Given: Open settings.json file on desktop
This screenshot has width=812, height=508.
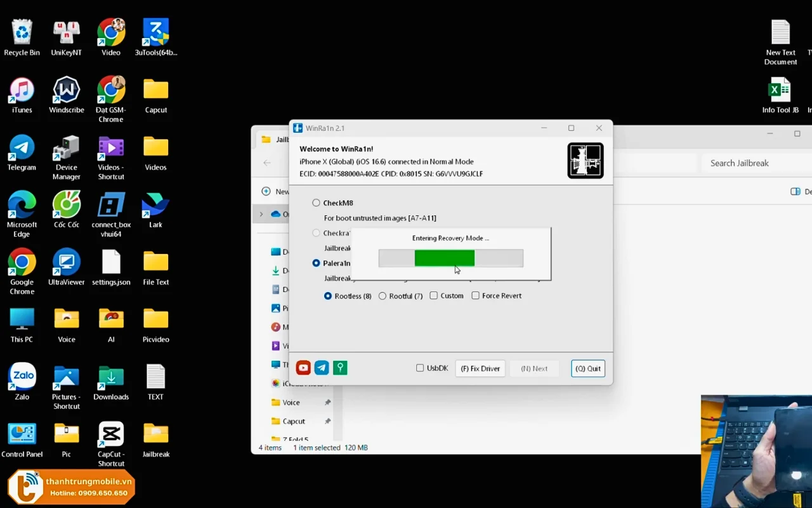Looking at the screenshot, I should point(111,267).
